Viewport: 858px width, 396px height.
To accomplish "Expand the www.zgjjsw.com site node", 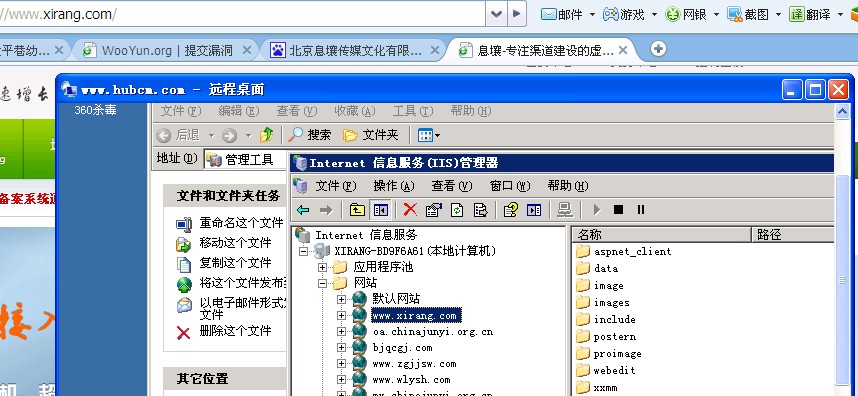I will pyautogui.click(x=341, y=364).
